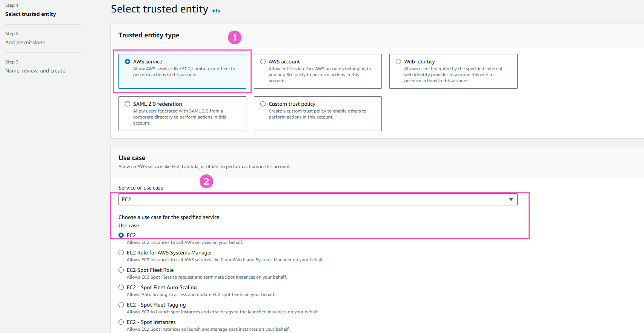Select EC2 - Spot Instances use case

pyautogui.click(x=121, y=322)
